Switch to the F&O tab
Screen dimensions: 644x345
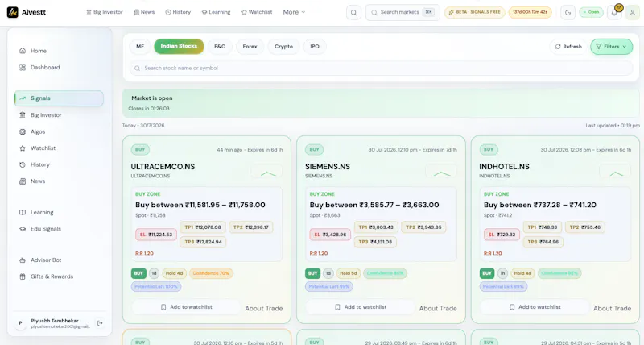coord(220,47)
